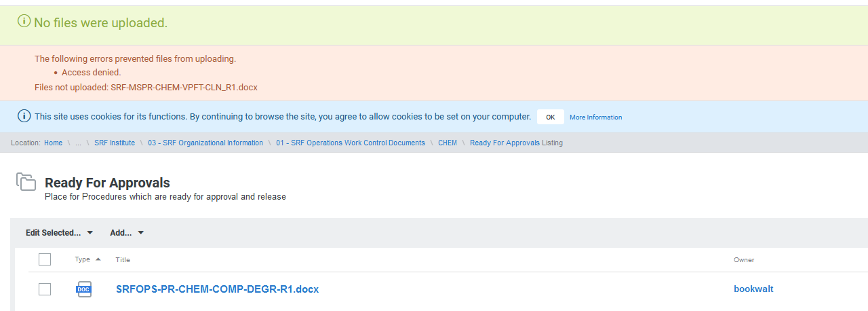Open the CHEM folder breadcrumb link
Screen dimensions: 868x311
pos(448,143)
